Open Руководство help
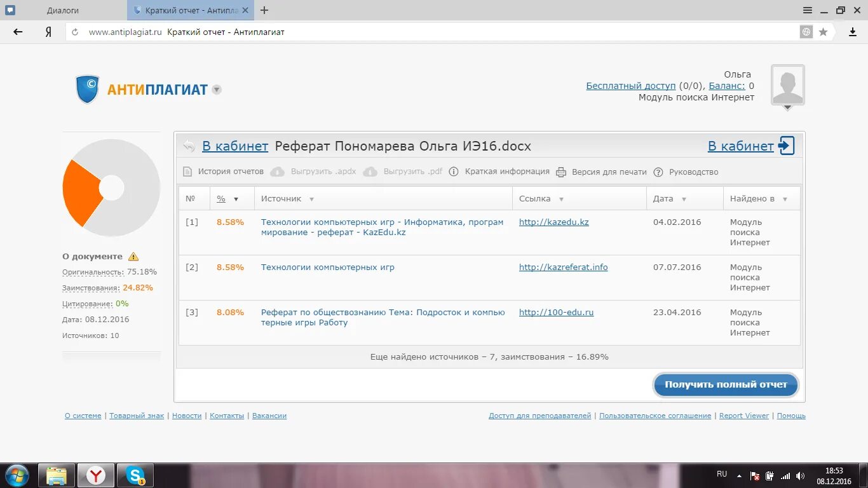 pyautogui.click(x=694, y=172)
